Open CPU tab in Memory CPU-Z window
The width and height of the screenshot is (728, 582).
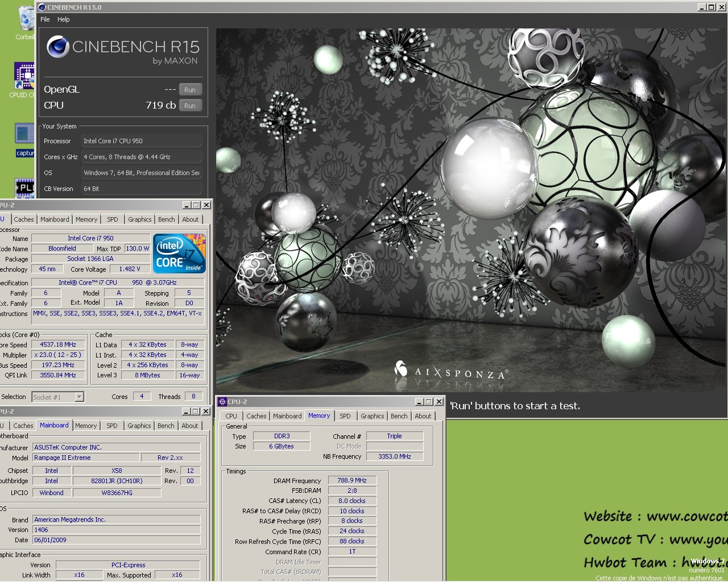231,416
